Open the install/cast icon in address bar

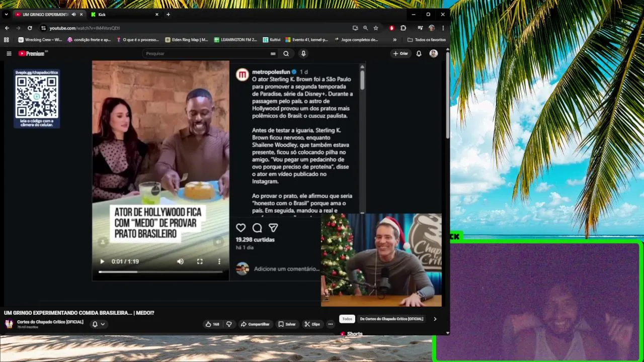[x=355, y=28]
